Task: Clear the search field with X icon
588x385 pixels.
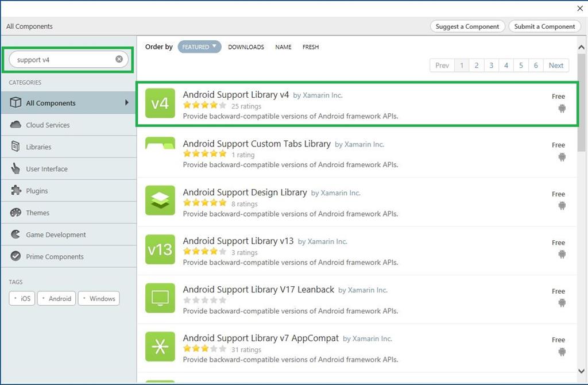Action: (x=119, y=59)
